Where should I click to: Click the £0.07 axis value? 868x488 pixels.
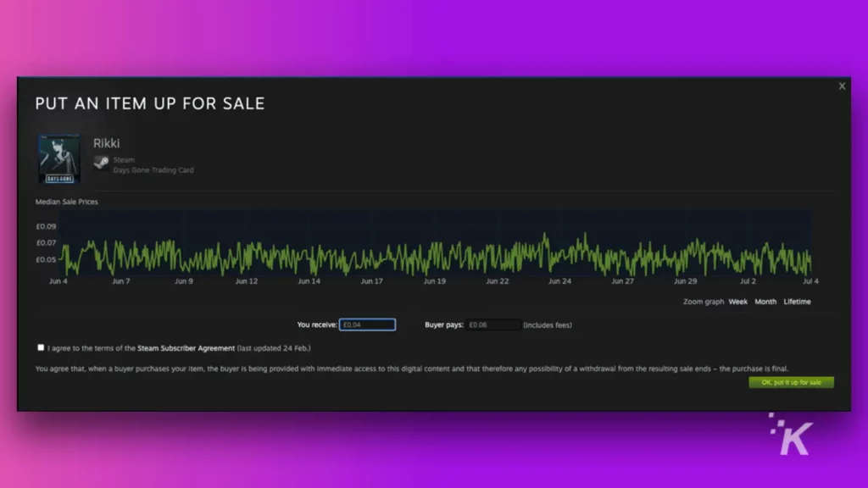(46, 243)
